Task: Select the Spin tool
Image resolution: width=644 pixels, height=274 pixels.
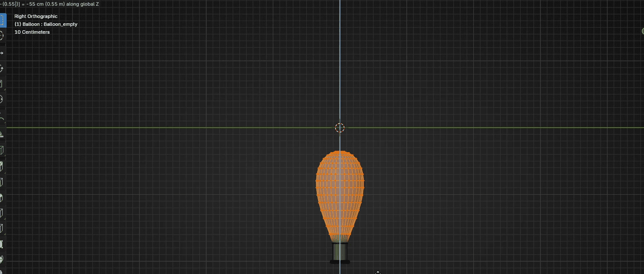Action: [2, 260]
